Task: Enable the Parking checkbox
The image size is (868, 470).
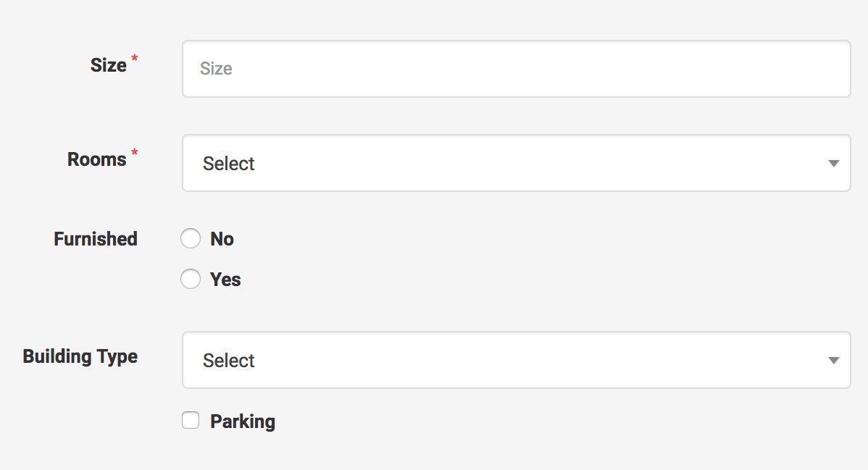Action: click(x=191, y=421)
